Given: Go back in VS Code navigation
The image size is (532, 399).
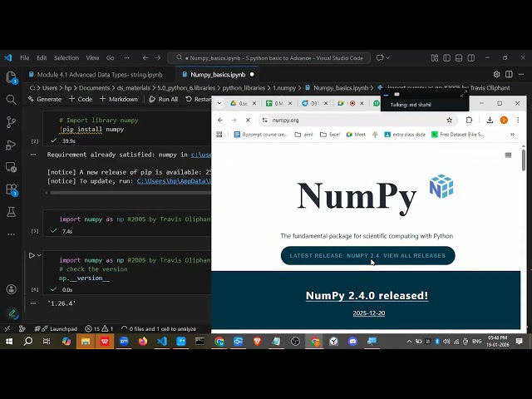Looking at the screenshot, I should [145, 58].
